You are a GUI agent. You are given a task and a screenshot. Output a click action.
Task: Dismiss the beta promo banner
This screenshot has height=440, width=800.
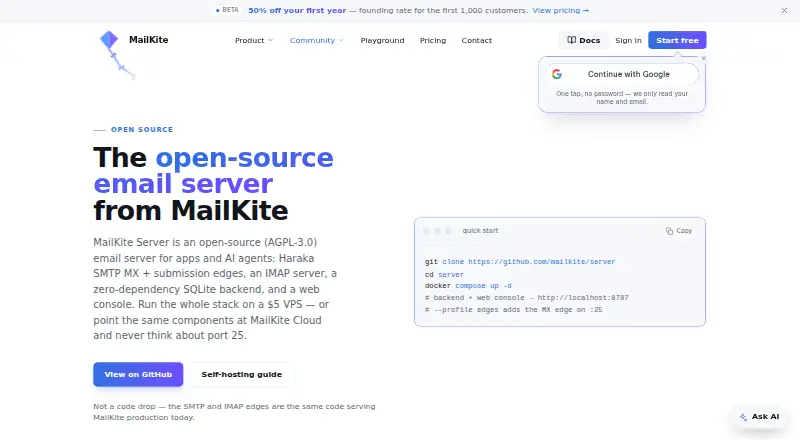(784, 10)
